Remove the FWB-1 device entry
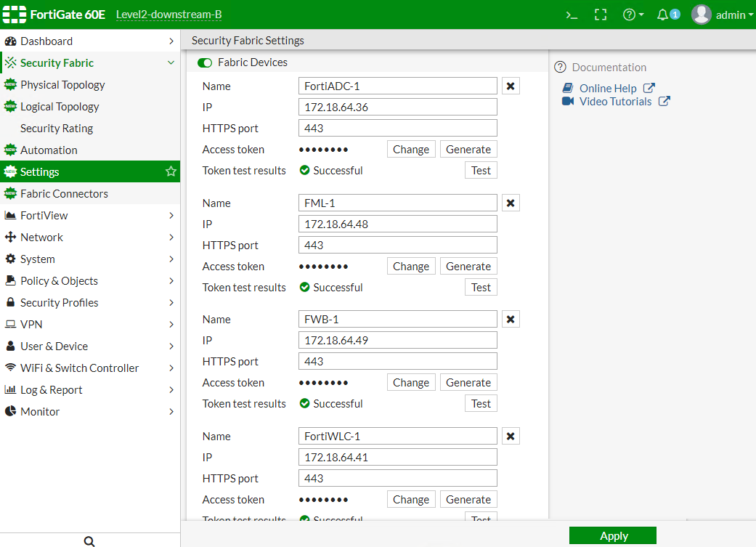This screenshot has width=756, height=547. coord(511,320)
